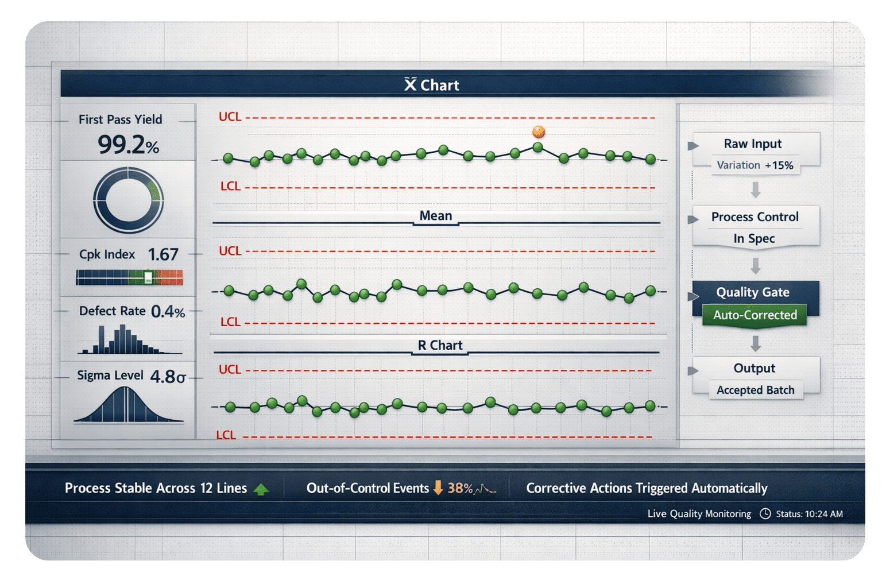
Task: Select the Process Control stage box
Action: click(x=756, y=227)
